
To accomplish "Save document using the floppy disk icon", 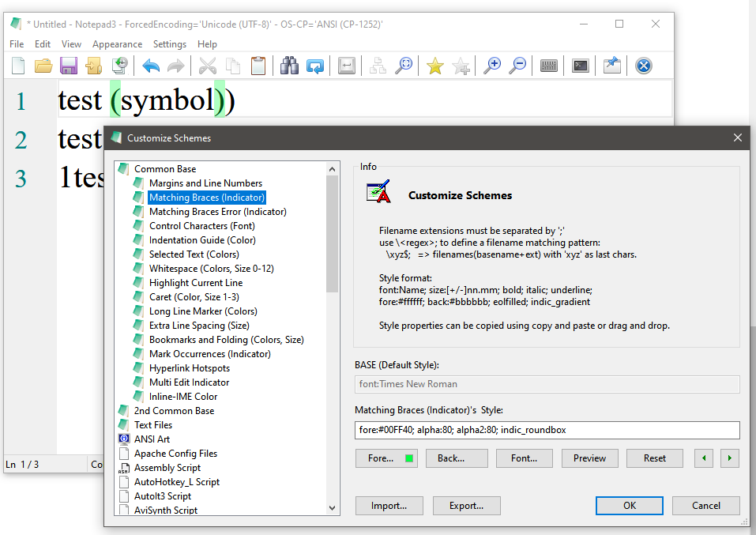I will point(69,66).
